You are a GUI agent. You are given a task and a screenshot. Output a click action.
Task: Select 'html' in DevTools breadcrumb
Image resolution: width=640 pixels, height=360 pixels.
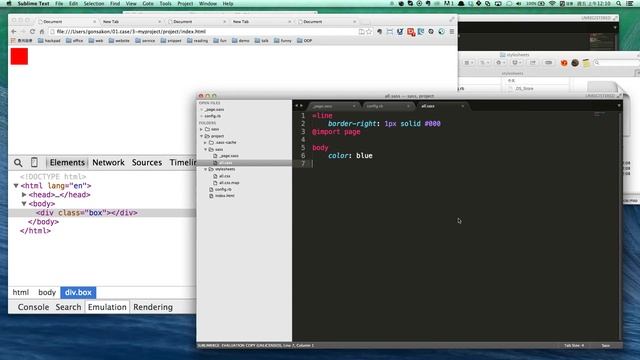coord(20,292)
